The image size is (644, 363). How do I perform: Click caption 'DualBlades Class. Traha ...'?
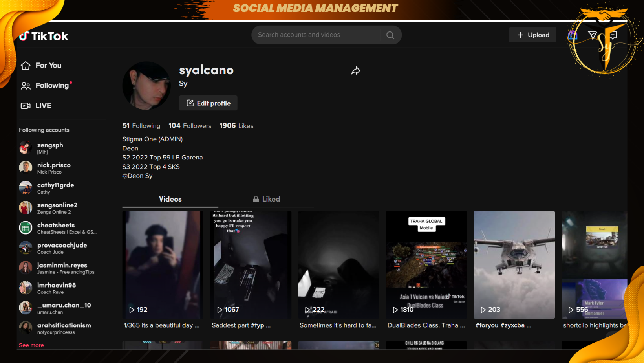[426, 325]
